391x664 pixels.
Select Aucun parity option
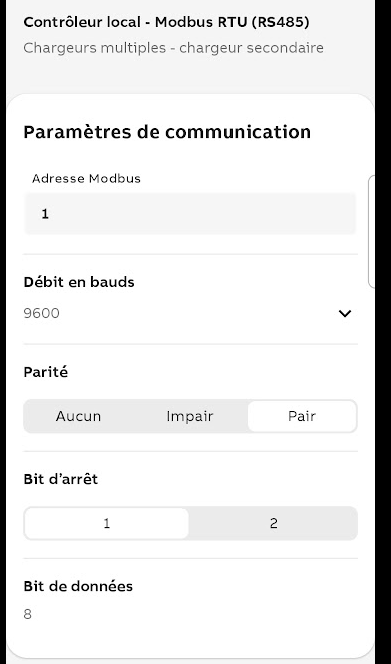point(78,416)
